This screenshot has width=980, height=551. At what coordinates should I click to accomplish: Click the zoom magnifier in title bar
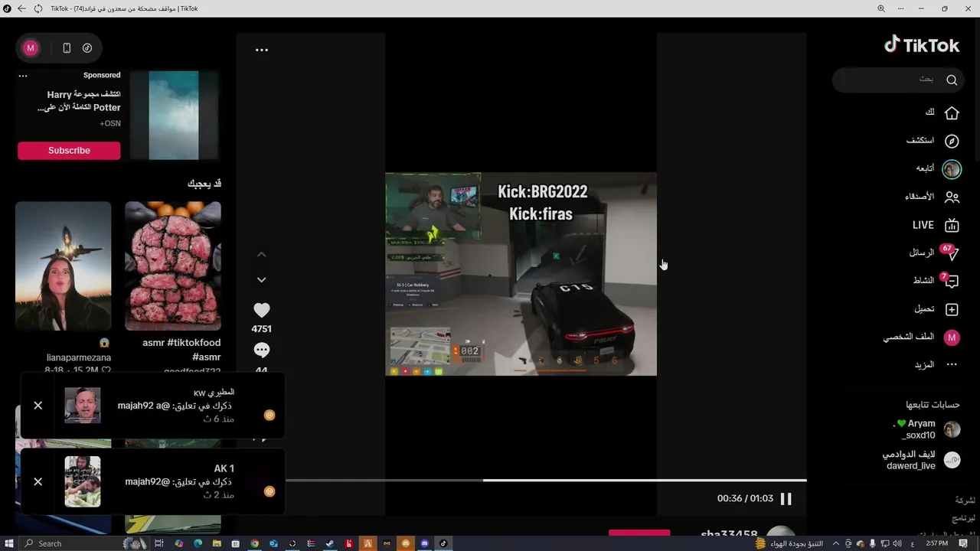tap(881, 8)
